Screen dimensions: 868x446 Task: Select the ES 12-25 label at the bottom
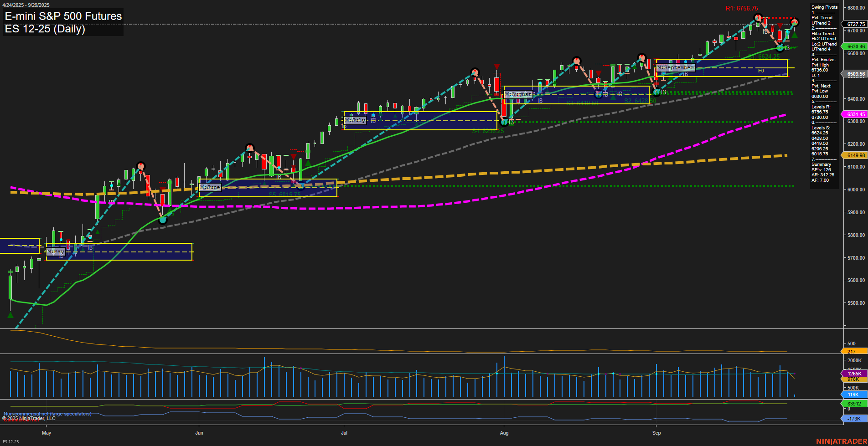[10, 442]
